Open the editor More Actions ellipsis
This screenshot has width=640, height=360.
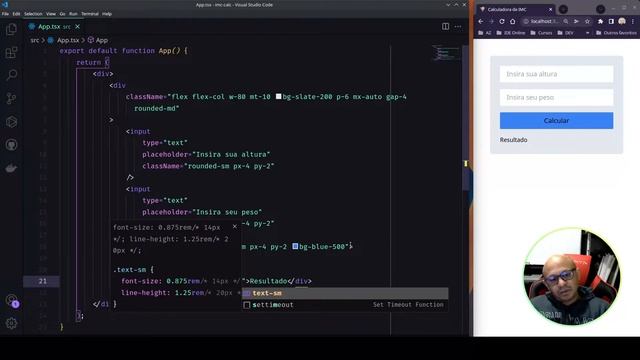tap(458, 27)
